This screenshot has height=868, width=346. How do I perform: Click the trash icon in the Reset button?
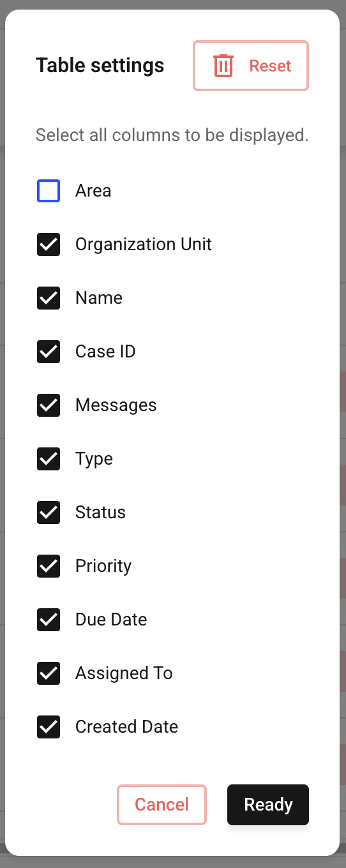223,66
